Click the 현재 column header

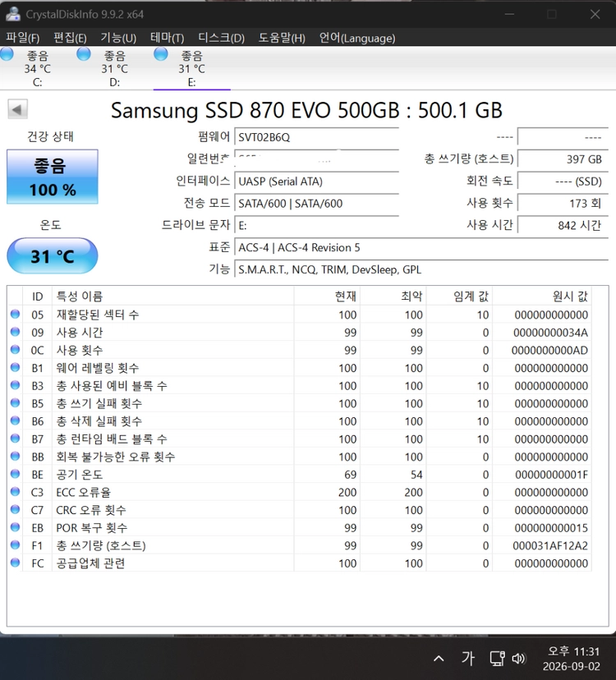[327, 296]
